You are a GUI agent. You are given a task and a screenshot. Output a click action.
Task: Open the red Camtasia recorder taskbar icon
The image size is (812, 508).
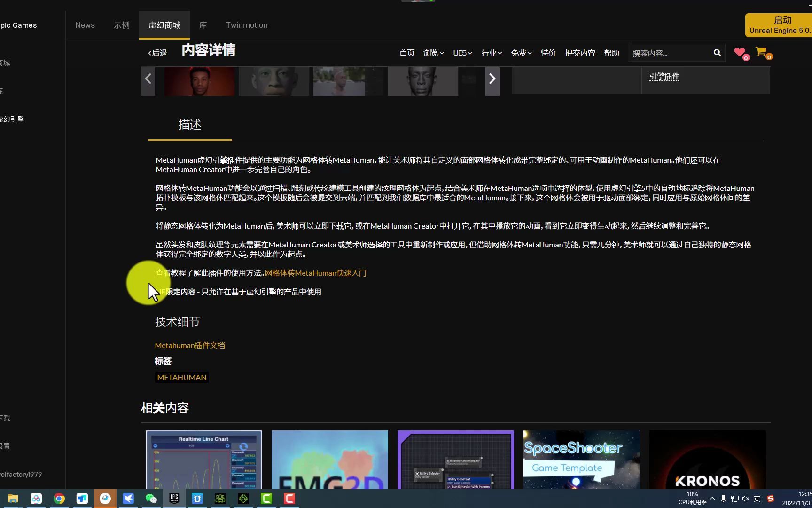289,499
